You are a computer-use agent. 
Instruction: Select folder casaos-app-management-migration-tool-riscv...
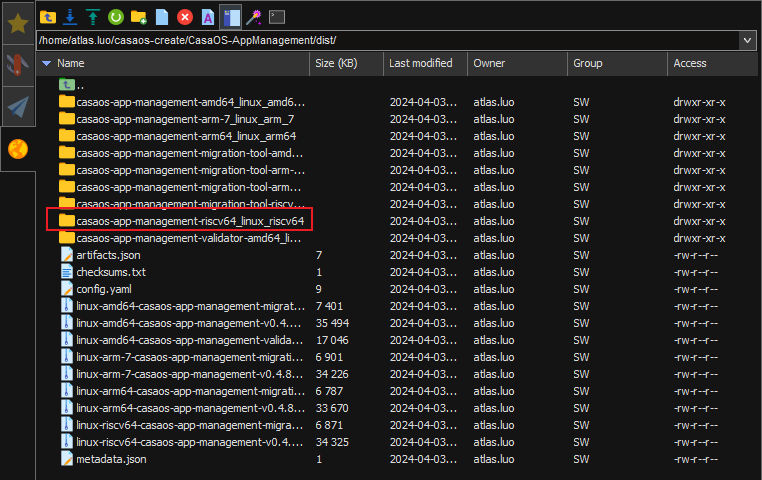(x=190, y=205)
